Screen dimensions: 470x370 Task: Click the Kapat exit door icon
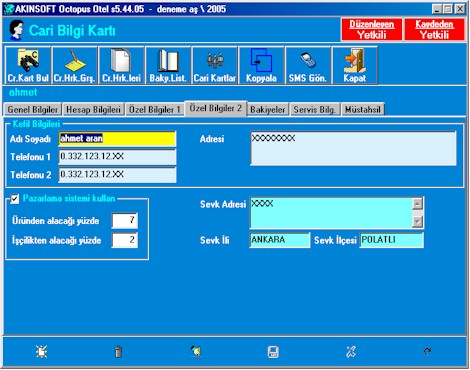coord(355,65)
